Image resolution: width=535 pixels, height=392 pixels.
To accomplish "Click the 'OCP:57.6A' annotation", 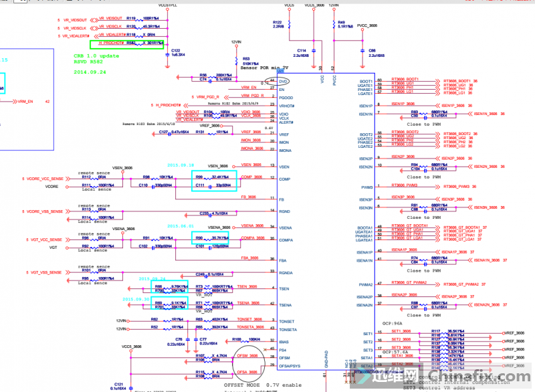I will [x=395, y=352].
